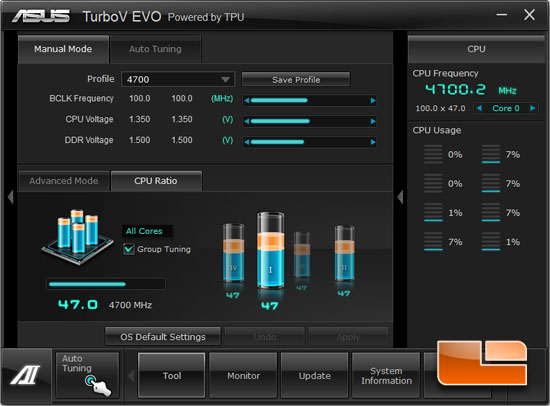
Task: Open the Advanced Mode tab
Action: (x=64, y=181)
